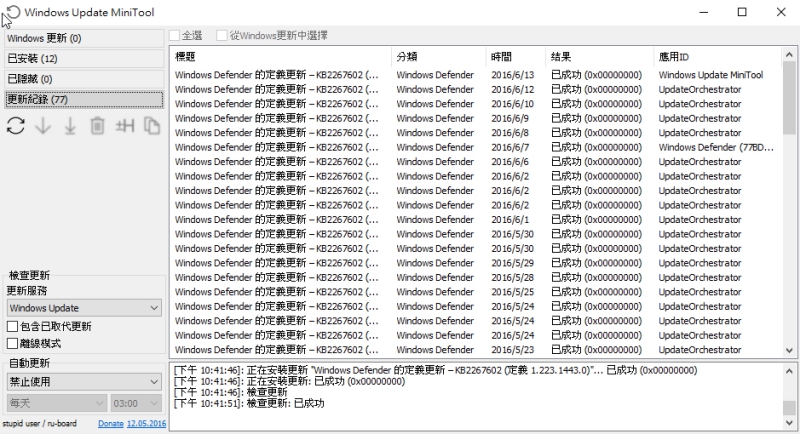Click the download updates arrow icon
The width and height of the screenshot is (800, 434).
tap(43, 125)
